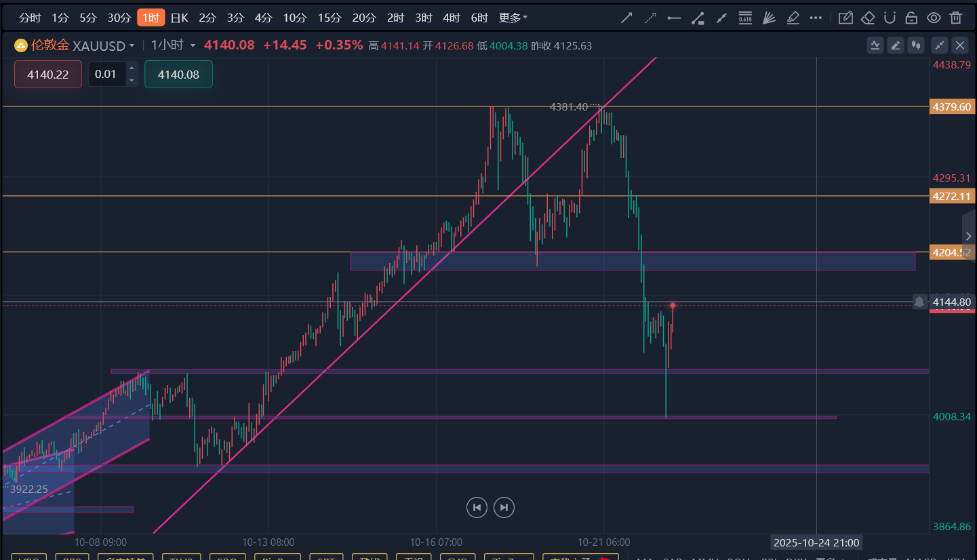Select the fan lines drawing tool
The width and height of the screenshot is (977, 560).
tap(768, 18)
